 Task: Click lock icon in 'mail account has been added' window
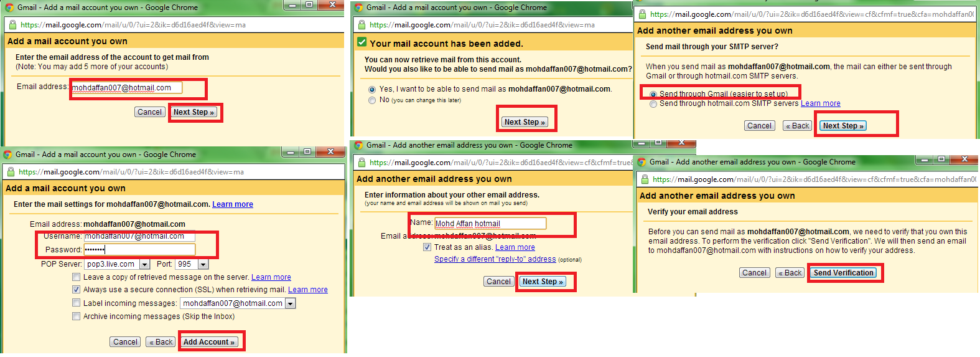361,25
